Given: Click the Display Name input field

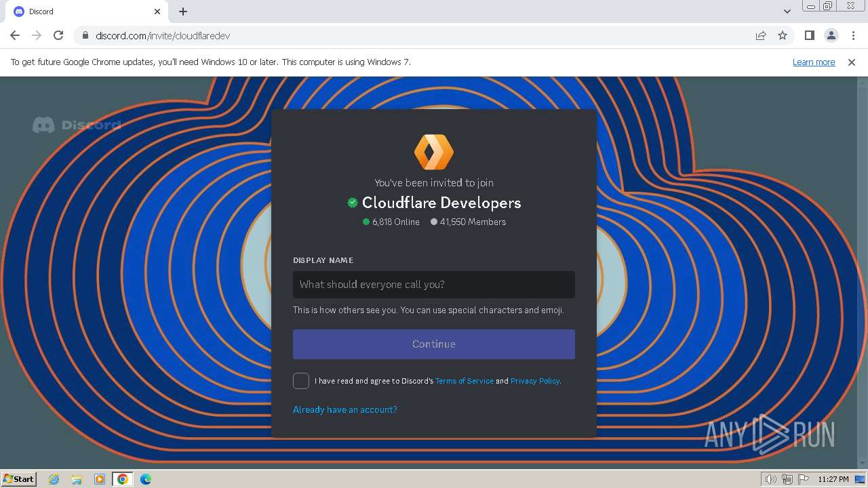Looking at the screenshot, I should coord(434,285).
